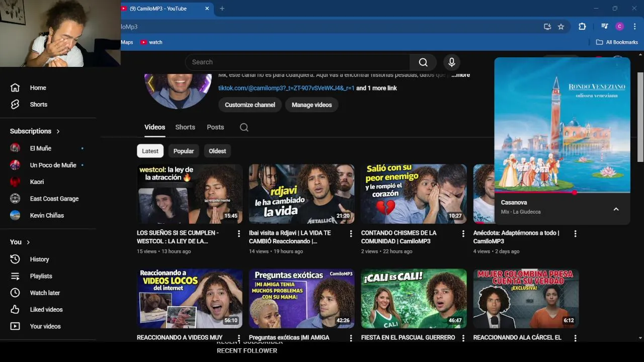Open the tiktok.com/@camilomp3 link
This screenshot has width=644, height=362.
point(286,88)
